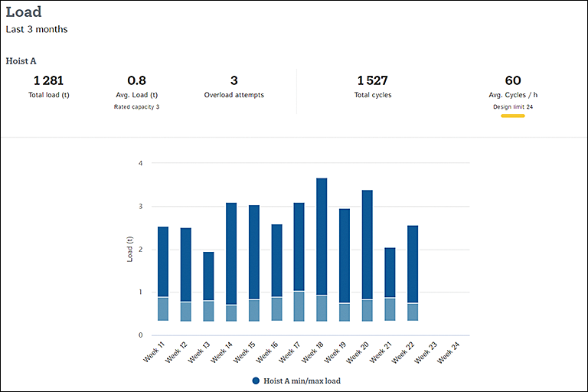The height and width of the screenshot is (392, 588).
Task: Click the Hoist A legend blue dot
Action: pos(255,381)
